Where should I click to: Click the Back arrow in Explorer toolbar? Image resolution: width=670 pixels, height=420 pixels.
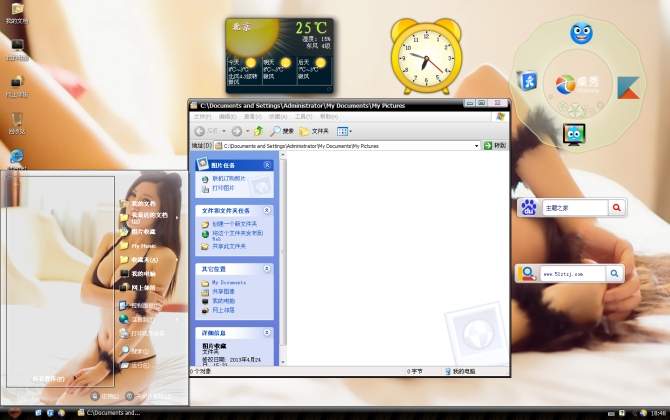pyautogui.click(x=200, y=131)
